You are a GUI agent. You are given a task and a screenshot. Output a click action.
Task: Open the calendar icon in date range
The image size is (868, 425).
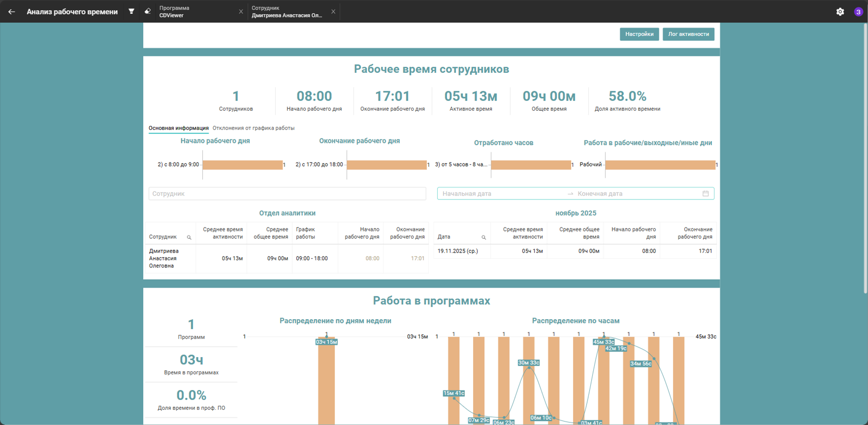tap(706, 194)
